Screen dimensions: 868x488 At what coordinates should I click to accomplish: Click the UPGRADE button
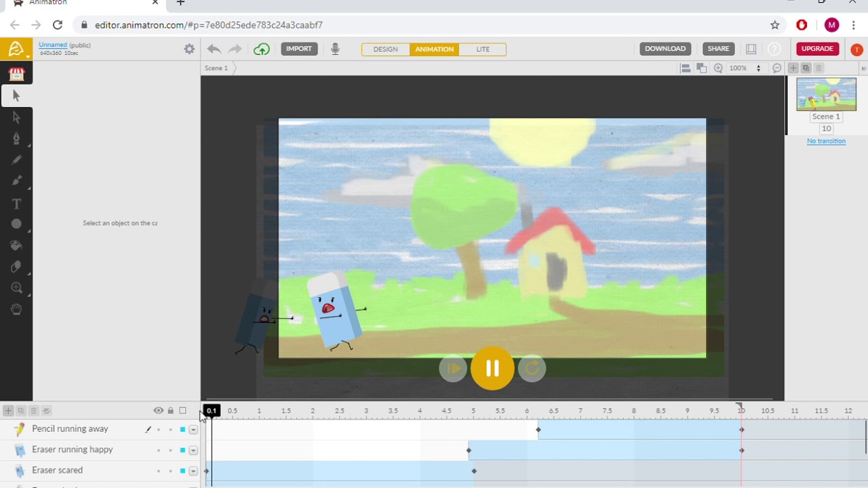pyautogui.click(x=817, y=49)
